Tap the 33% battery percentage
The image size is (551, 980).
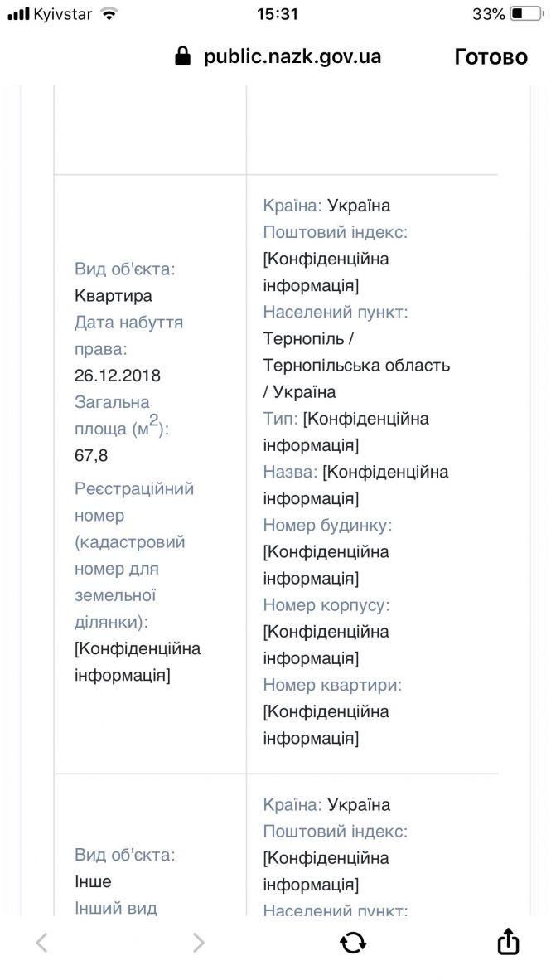(x=489, y=14)
